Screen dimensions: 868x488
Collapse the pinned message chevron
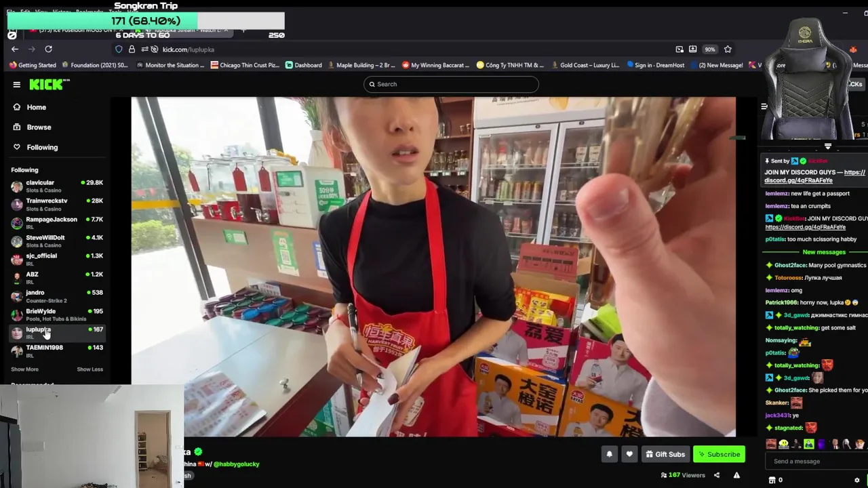tap(827, 147)
